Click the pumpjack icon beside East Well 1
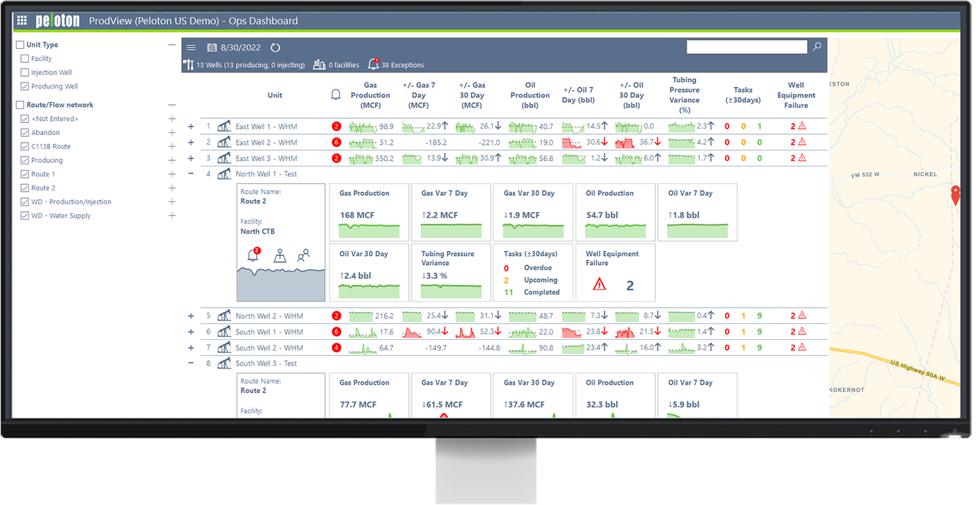 (x=224, y=126)
